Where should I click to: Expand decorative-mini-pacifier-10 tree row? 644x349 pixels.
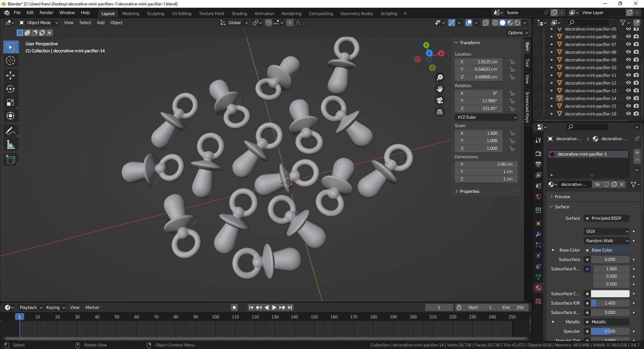click(x=552, y=67)
